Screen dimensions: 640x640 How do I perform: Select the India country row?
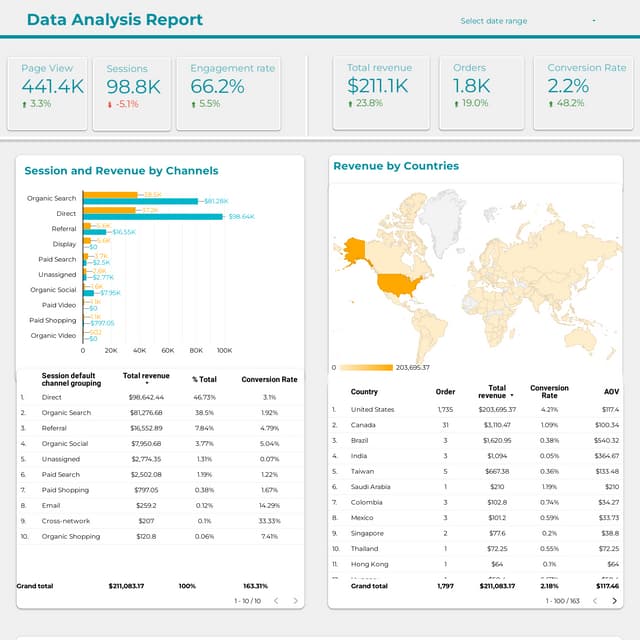476,456
